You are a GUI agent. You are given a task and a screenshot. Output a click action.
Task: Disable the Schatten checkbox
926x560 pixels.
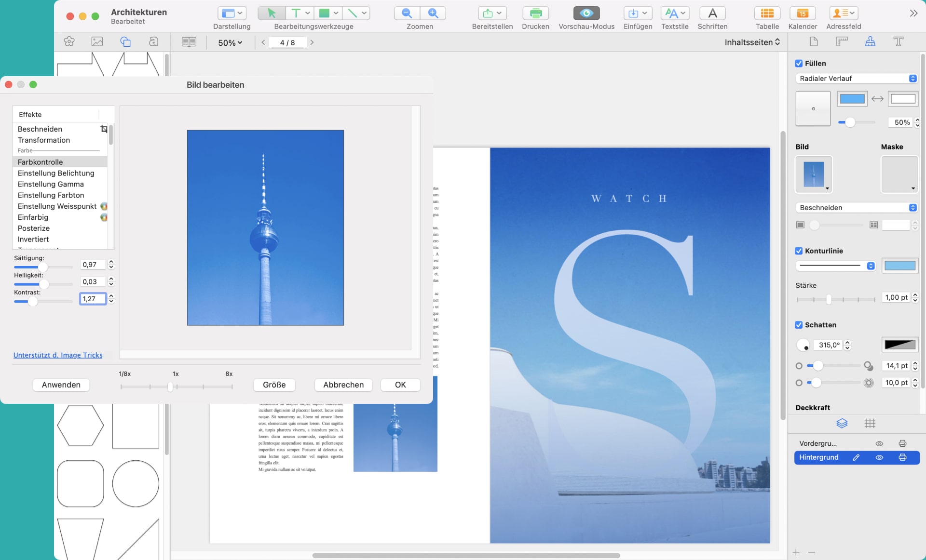[799, 325]
